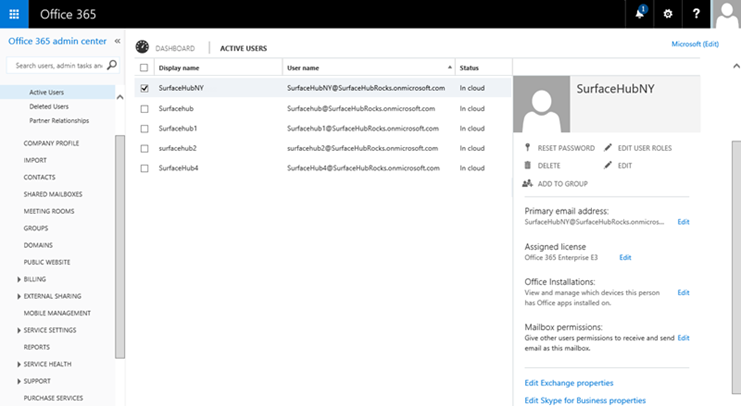Screen dimensions: 741x406
Task: Click the search magnifier icon
Action: (111, 65)
